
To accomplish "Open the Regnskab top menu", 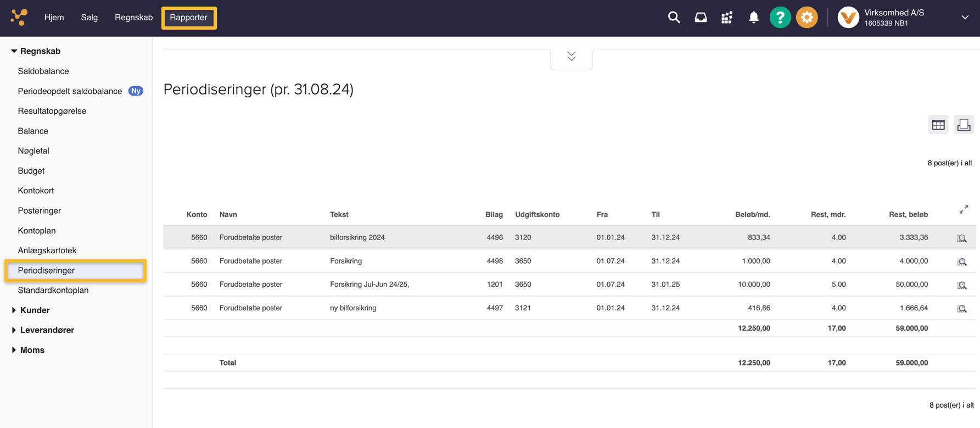I will pos(133,18).
